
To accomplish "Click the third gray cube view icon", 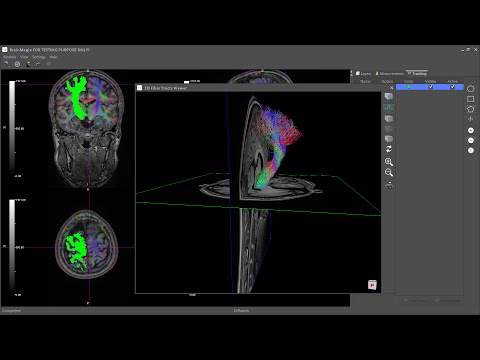I will [389, 119].
